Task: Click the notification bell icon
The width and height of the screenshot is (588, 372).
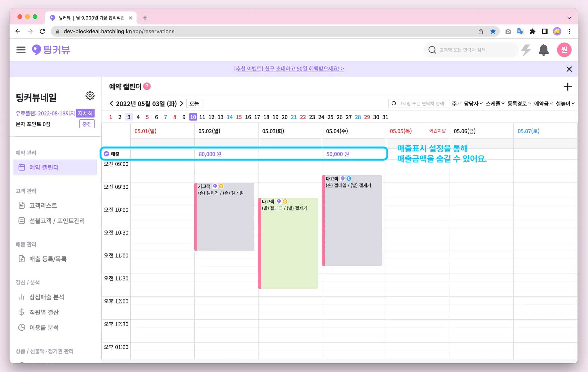Action: [543, 50]
